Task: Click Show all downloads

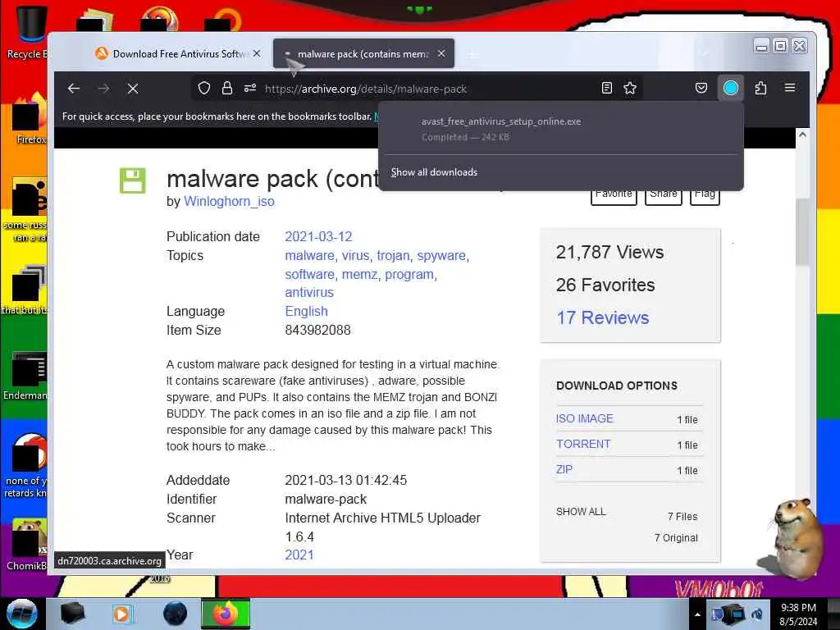Action: coord(434,172)
